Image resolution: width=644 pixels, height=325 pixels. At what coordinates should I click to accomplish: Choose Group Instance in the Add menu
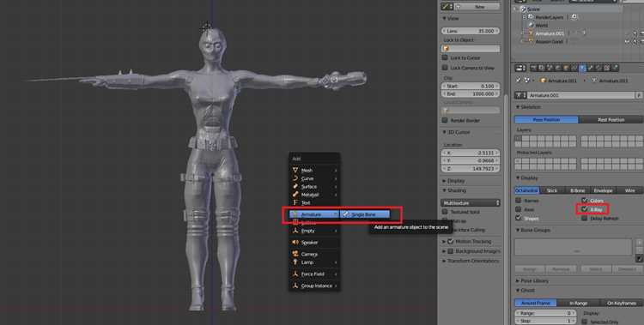[x=314, y=286]
